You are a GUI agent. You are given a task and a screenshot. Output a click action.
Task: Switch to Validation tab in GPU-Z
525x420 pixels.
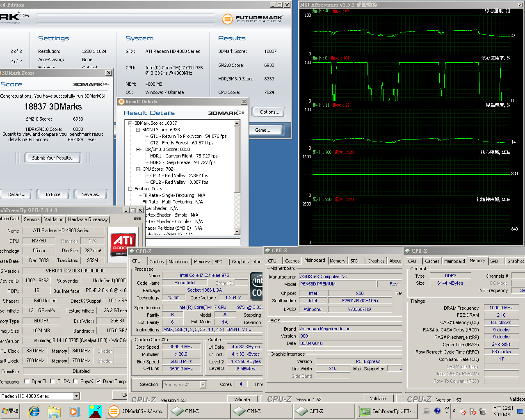(54, 219)
